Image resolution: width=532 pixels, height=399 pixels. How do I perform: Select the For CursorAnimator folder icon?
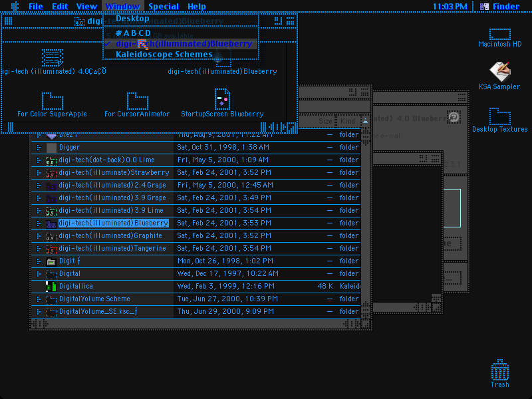pyautogui.click(x=138, y=100)
